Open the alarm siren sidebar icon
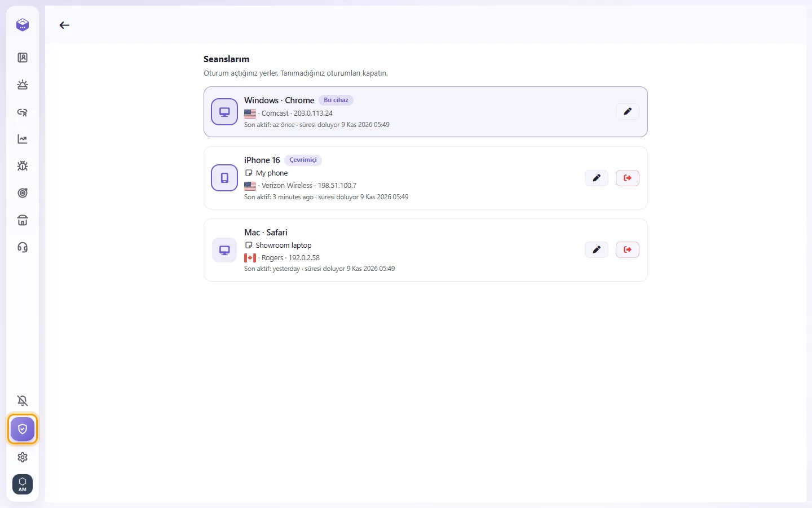 click(23, 85)
